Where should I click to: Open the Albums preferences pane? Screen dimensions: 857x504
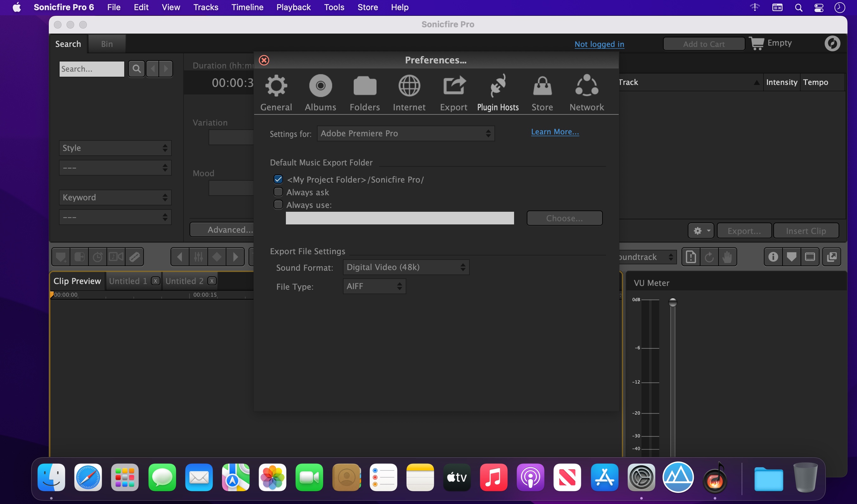click(320, 93)
